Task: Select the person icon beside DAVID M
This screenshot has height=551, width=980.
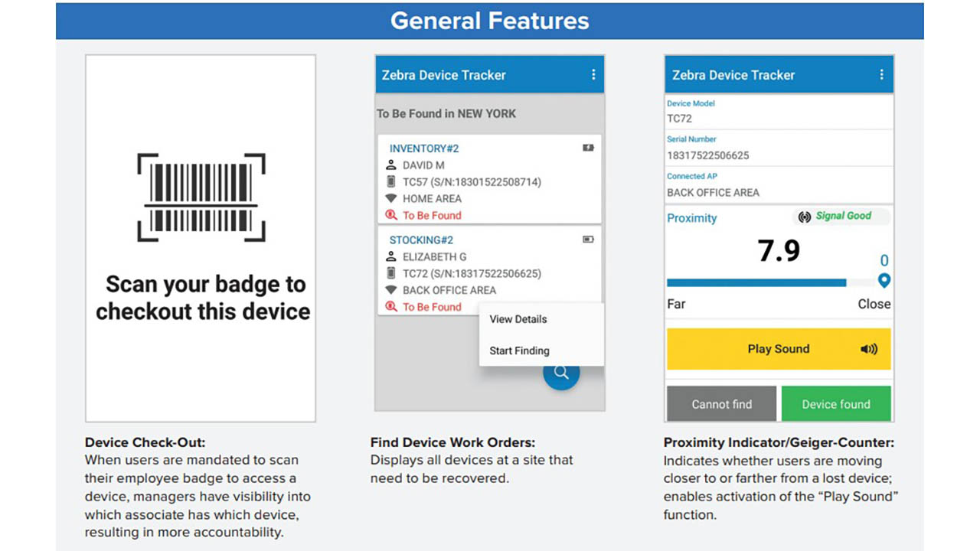Action: tap(391, 165)
